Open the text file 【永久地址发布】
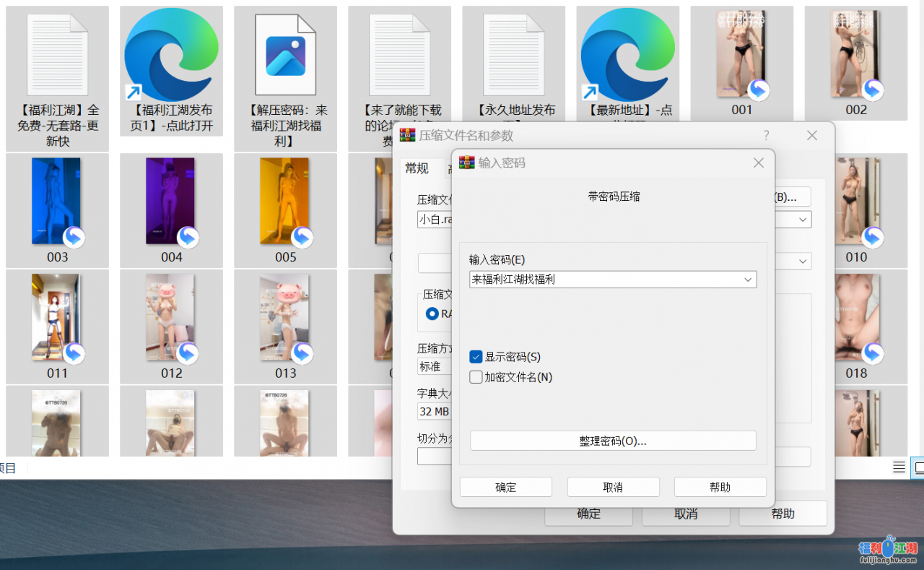 (513, 54)
